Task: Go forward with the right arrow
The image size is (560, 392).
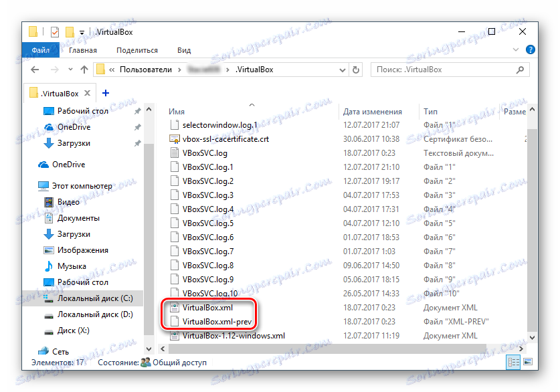Action: (x=54, y=70)
